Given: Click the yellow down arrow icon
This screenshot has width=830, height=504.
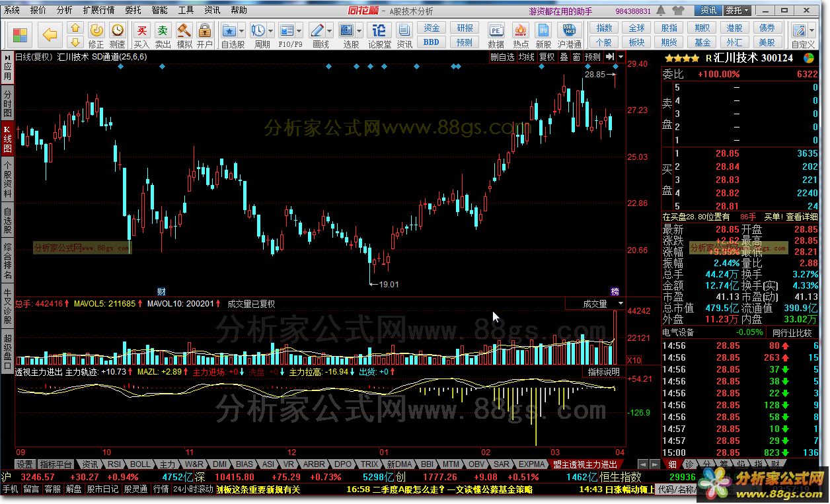Looking at the screenshot, I should click(75, 42).
